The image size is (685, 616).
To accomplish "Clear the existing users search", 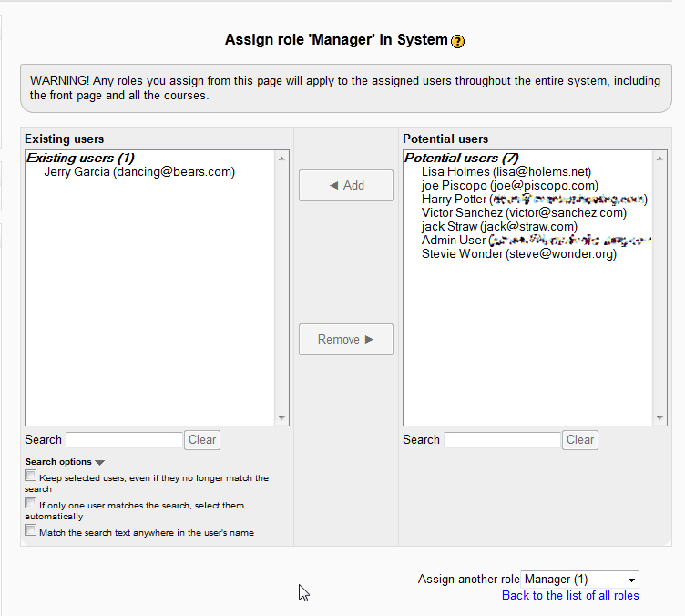I will click(202, 440).
